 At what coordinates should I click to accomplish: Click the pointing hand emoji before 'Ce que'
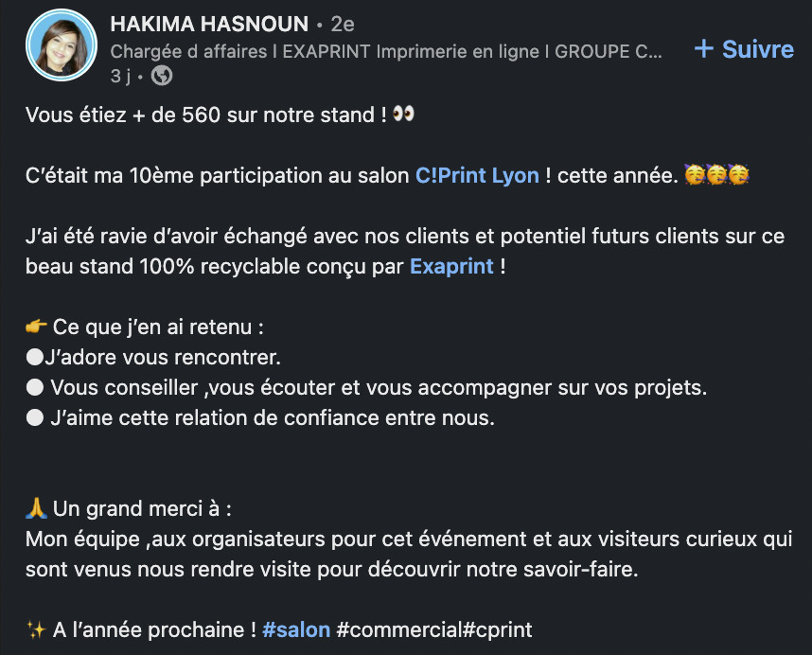click(36, 327)
